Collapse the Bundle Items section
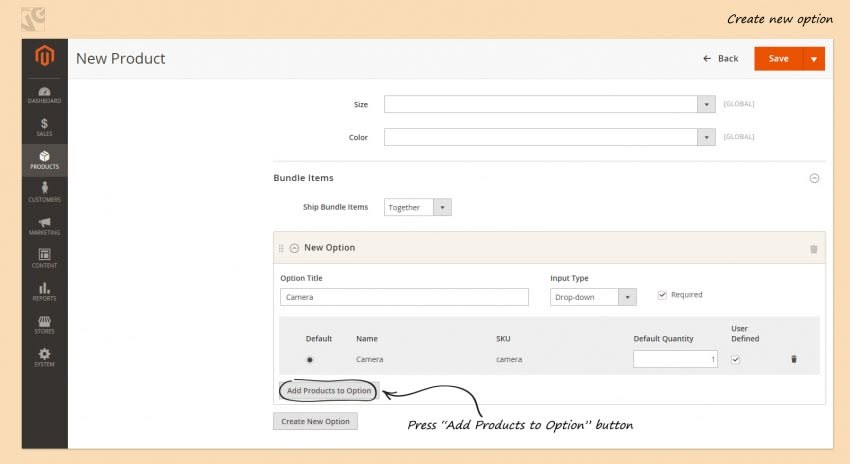This screenshot has height=464, width=850. (x=814, y=178)
